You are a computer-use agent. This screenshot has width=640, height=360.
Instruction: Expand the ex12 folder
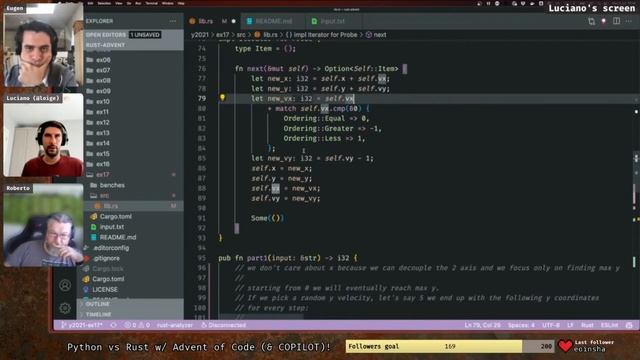click(x=99, y=122)
